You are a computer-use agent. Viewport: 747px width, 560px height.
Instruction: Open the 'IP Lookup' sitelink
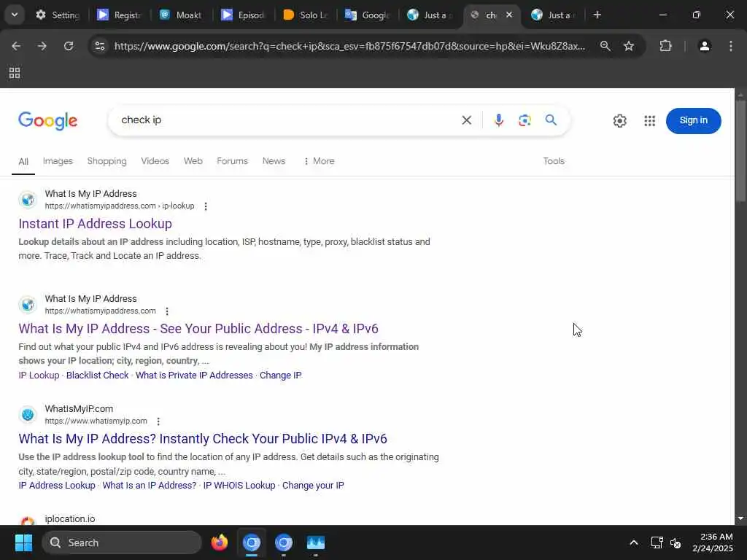point(39,376)
